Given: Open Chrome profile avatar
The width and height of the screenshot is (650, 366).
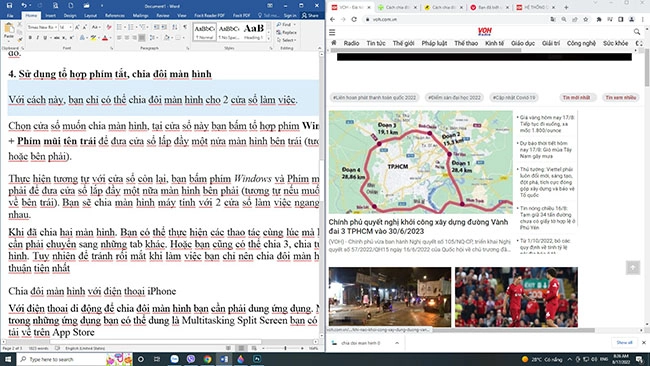Looking at the screenshot, I should (x=631, y=19).
